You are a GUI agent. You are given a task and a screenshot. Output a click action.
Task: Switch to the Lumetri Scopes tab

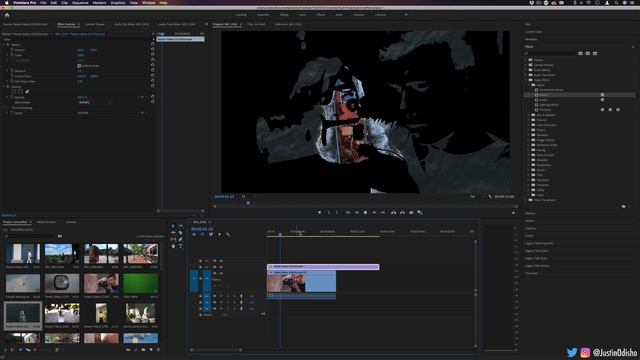tap(95, 24)
